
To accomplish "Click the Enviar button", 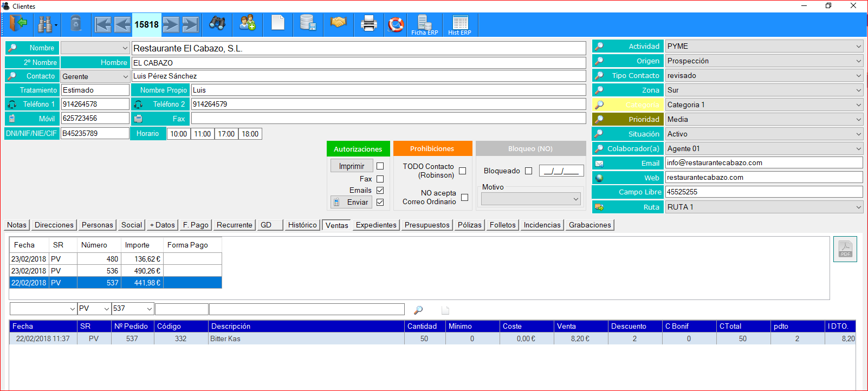I will point(352,202).
